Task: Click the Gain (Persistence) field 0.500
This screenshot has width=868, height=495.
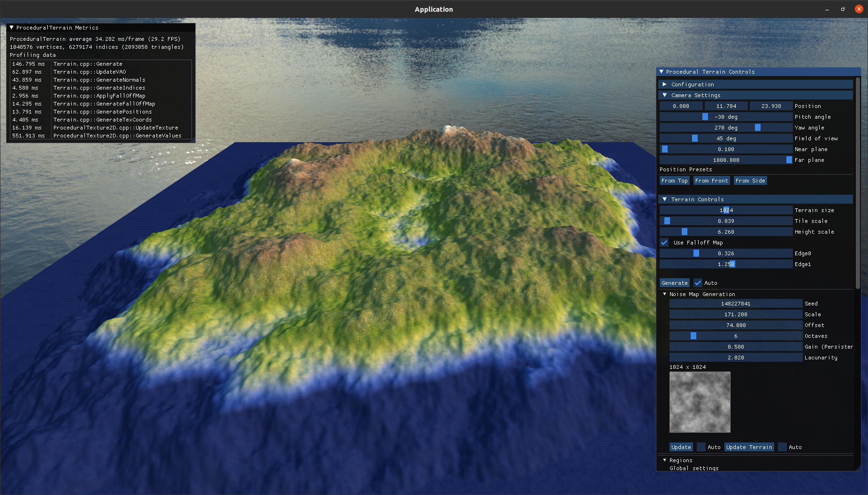Action: point(736,347)
